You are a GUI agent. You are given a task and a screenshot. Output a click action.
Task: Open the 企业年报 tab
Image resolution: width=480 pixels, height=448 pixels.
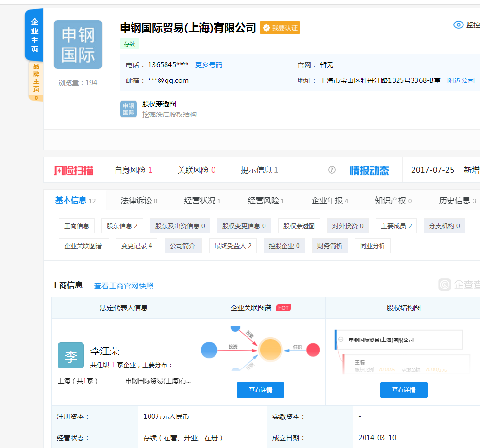pyautogui.click(x=329, y=200)
